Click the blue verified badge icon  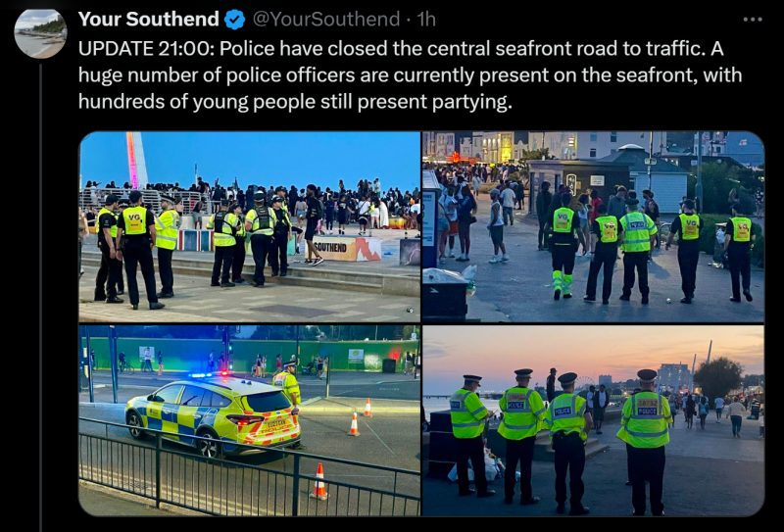234,20
